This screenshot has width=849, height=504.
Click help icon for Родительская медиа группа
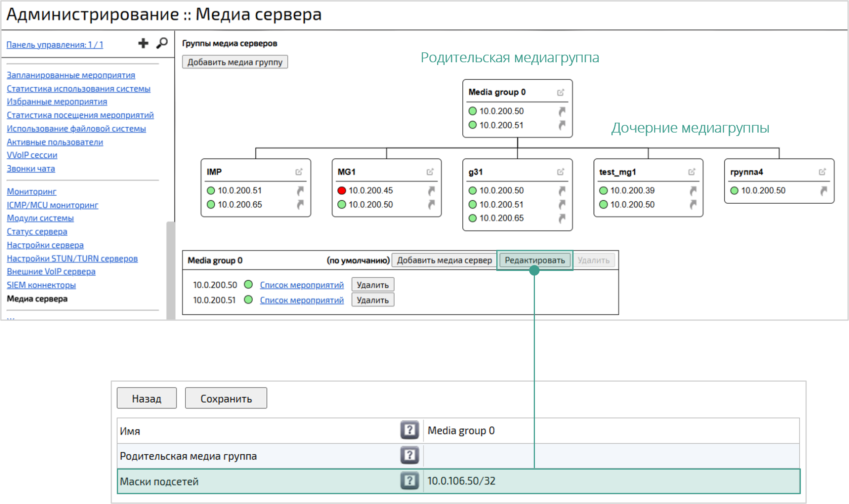pos(410,455)
